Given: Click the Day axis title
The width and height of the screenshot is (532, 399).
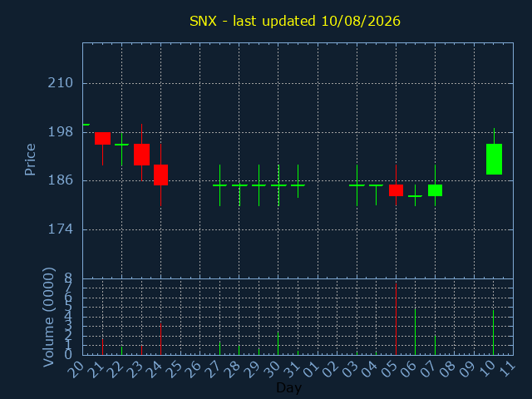Looking at the screenshot, I should 288,387.
